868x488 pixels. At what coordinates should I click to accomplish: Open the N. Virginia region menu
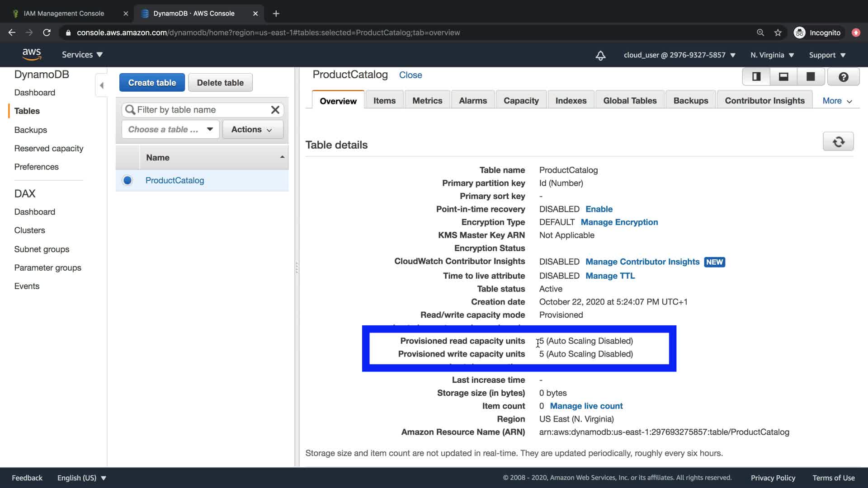tap(772, 55)
